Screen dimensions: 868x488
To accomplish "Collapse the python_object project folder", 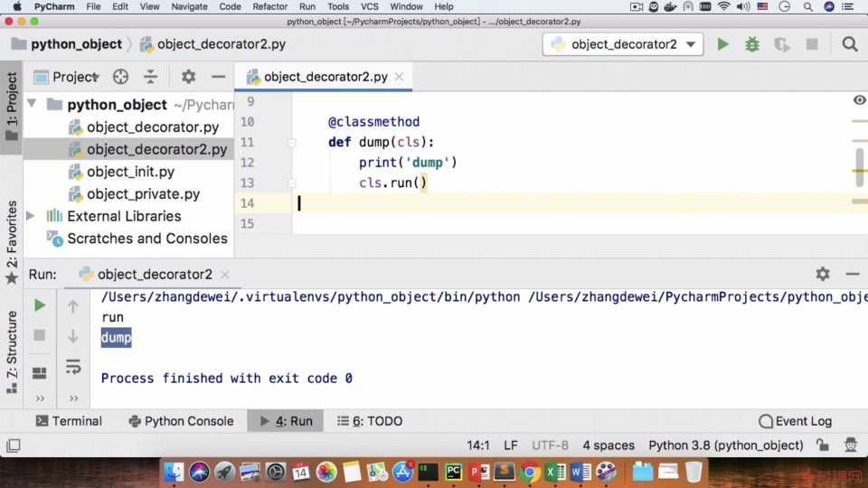I will (x=33, y=104).
